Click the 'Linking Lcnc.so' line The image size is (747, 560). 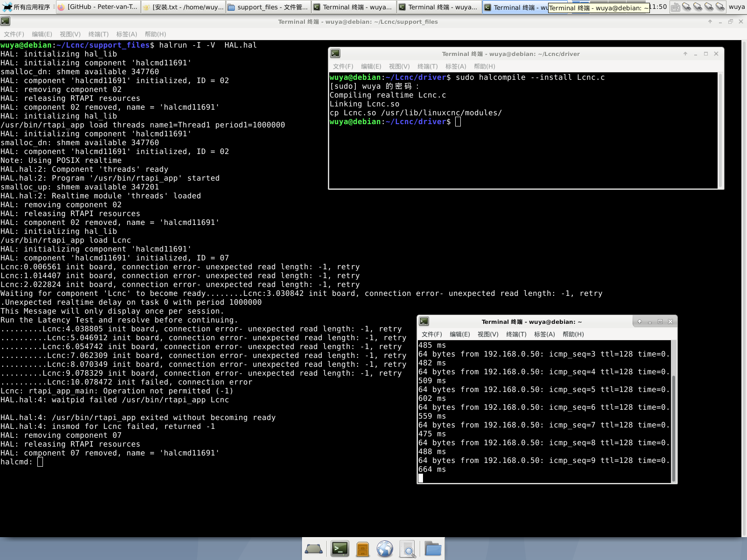click(365, 104)
